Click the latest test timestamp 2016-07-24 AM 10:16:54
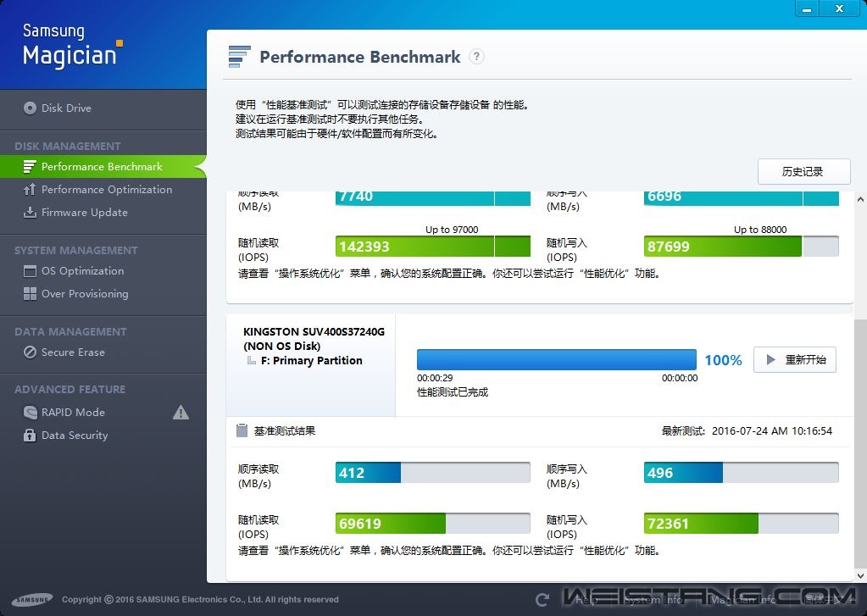 tap(772, 430)
